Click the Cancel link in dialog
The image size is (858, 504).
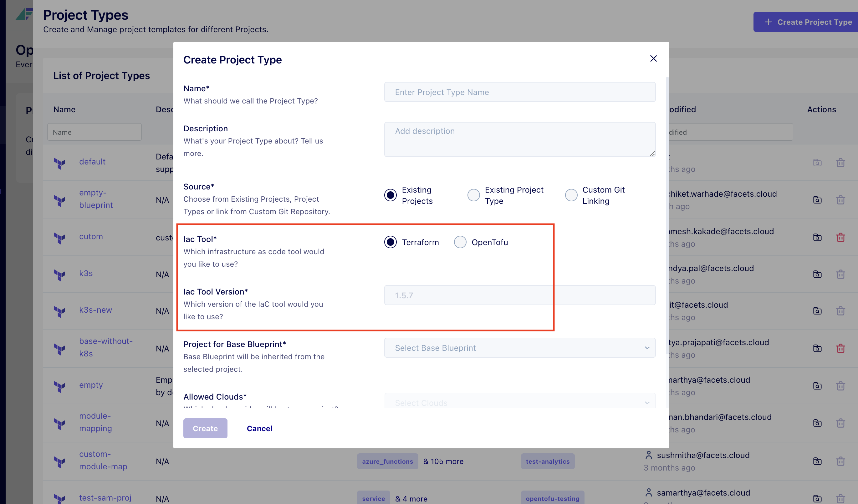pos(259,428)
